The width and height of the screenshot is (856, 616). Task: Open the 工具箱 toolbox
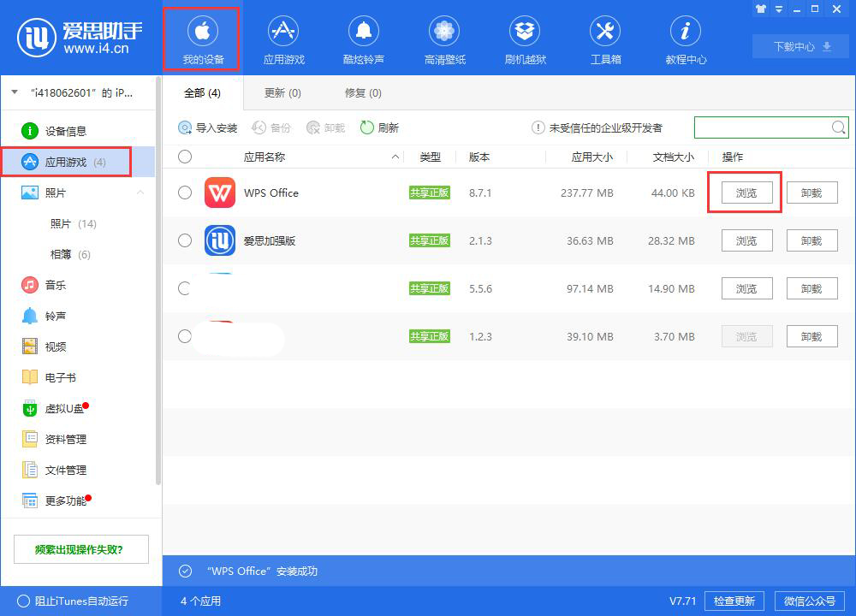[x=604, y=38]
